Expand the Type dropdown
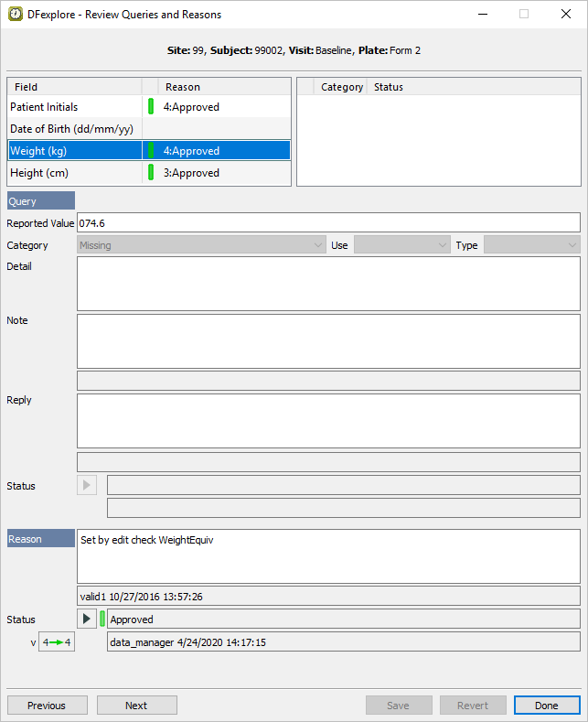Screen dimensions: 588x722 pyautogui.click(x=531, y=245)
